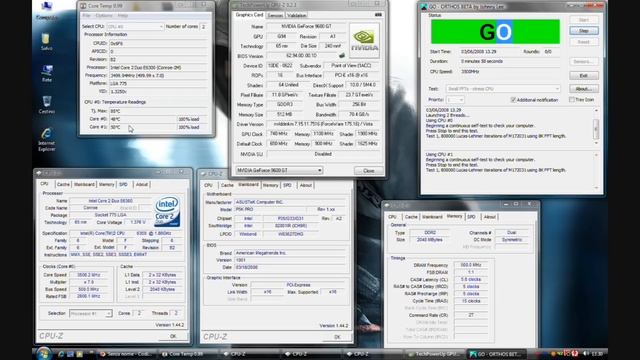Click OK in CPU-Z processor window
640x360 pixels.
pos(173,336)
